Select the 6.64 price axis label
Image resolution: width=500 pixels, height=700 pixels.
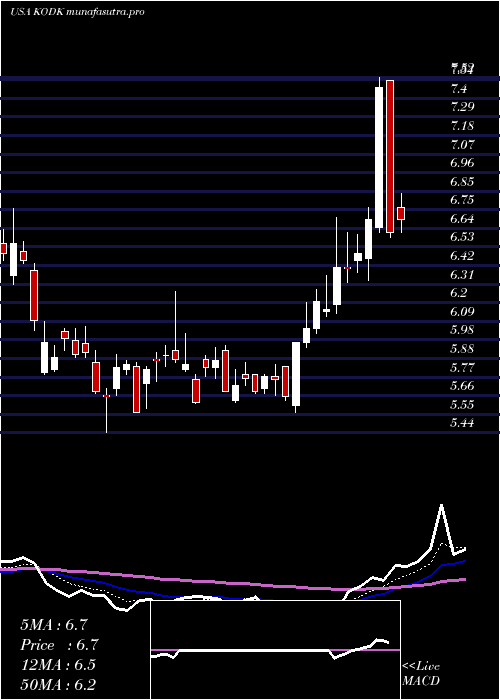click(x=462, y=219)
